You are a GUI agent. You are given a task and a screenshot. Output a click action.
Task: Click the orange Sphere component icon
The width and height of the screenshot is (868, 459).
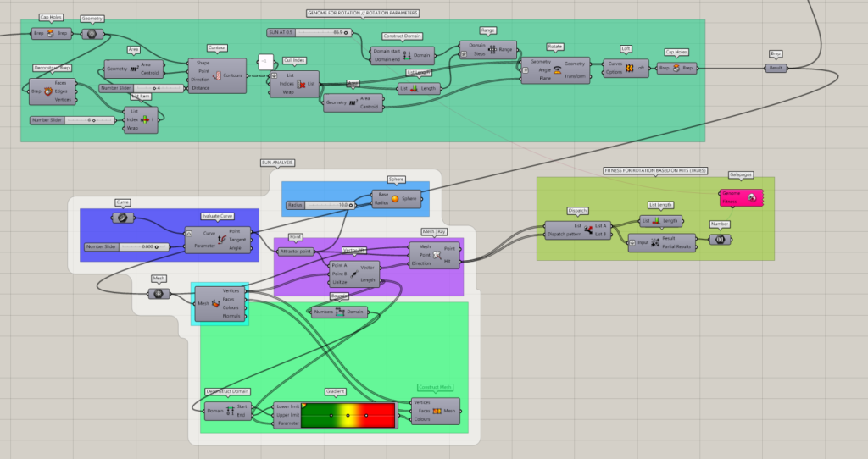(394, 199)
